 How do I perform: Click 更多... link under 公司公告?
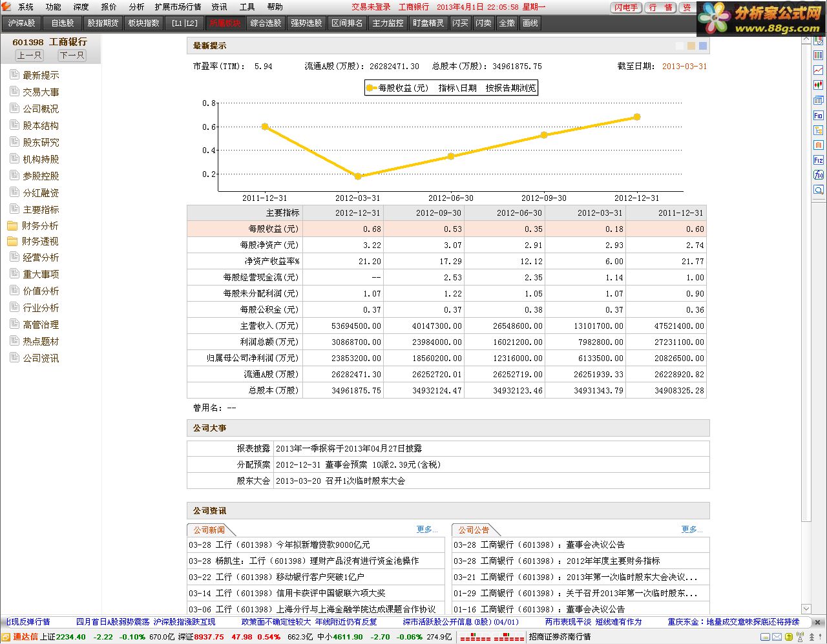692,529
